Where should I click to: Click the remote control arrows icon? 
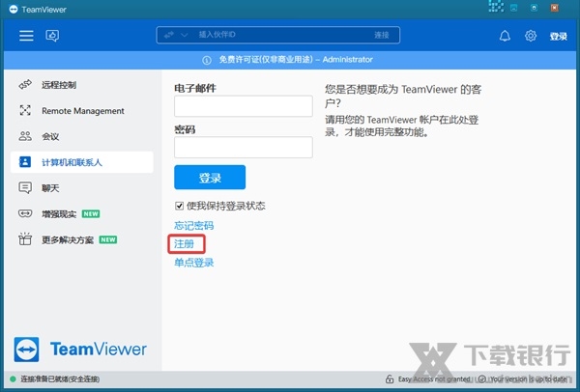pos(25,85)
